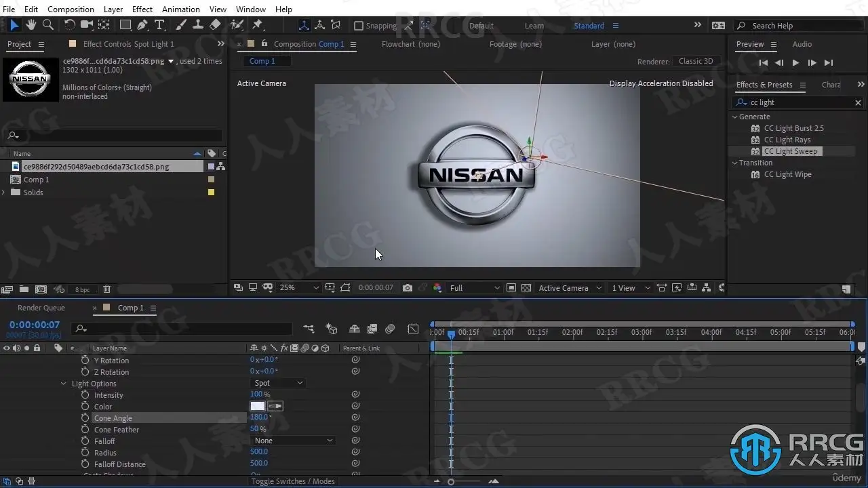Open the Spot light type dropdown

(278, 383)
